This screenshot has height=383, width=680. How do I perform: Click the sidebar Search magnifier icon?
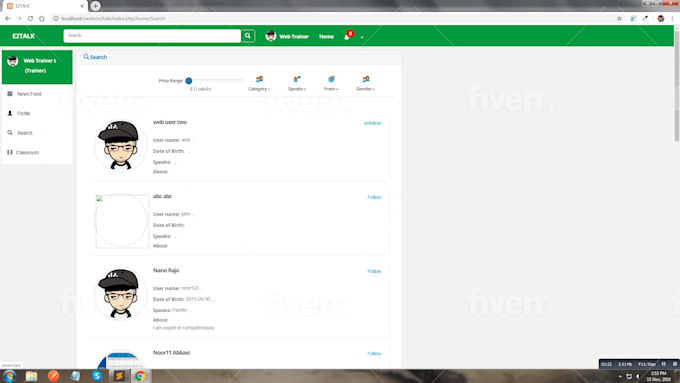10,133
